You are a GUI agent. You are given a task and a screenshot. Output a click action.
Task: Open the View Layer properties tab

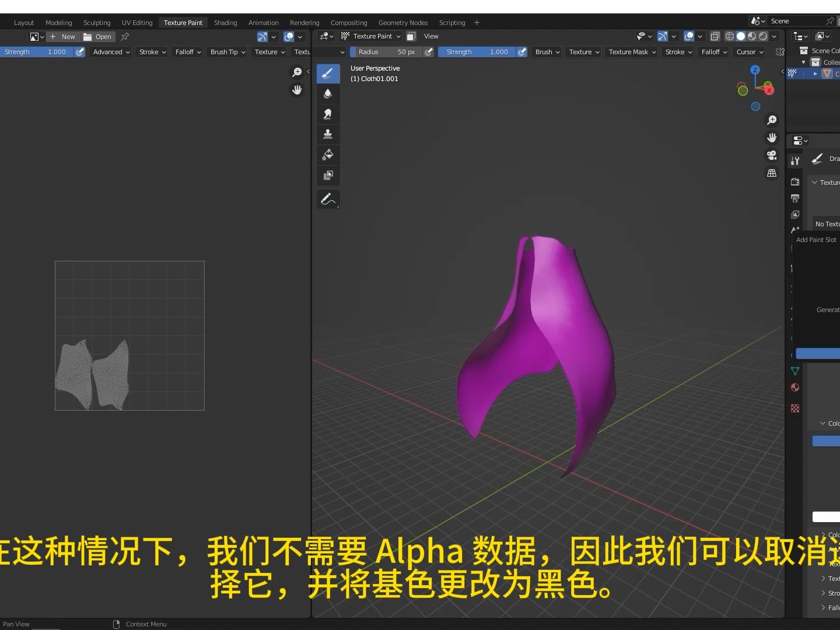click(x=794, y=215)
